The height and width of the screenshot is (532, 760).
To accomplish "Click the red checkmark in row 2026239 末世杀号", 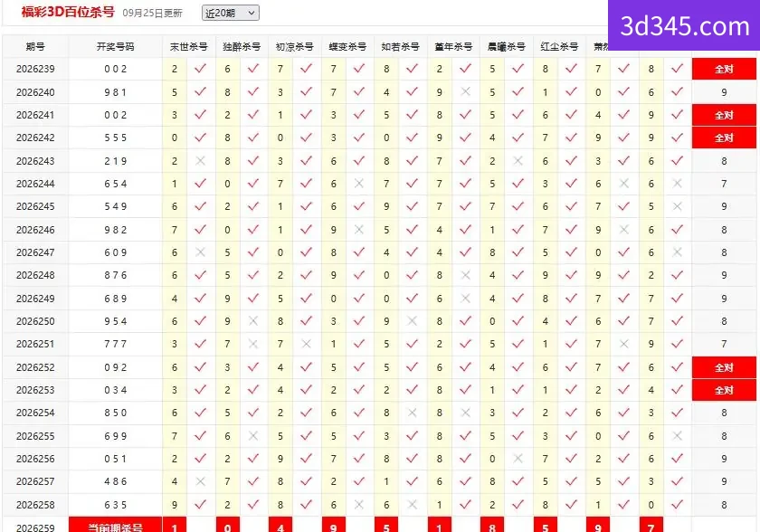I will (200, 69).
